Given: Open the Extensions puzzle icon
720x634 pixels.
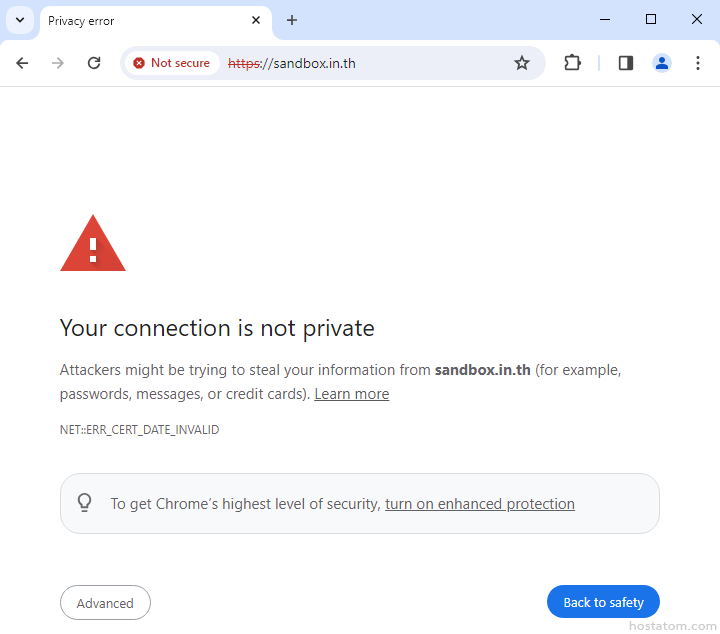Looking at the screenshot, I should pyautogui.click(x=572, y=63).
